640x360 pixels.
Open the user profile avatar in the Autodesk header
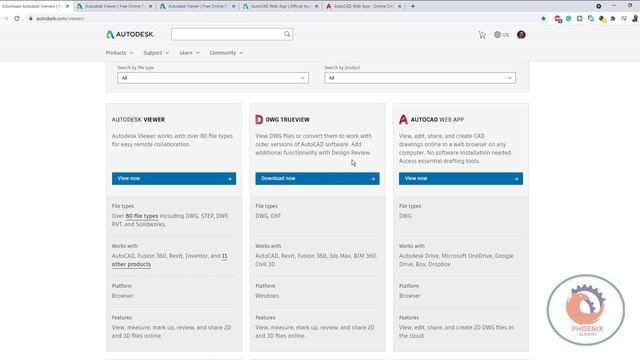[521, 35]
